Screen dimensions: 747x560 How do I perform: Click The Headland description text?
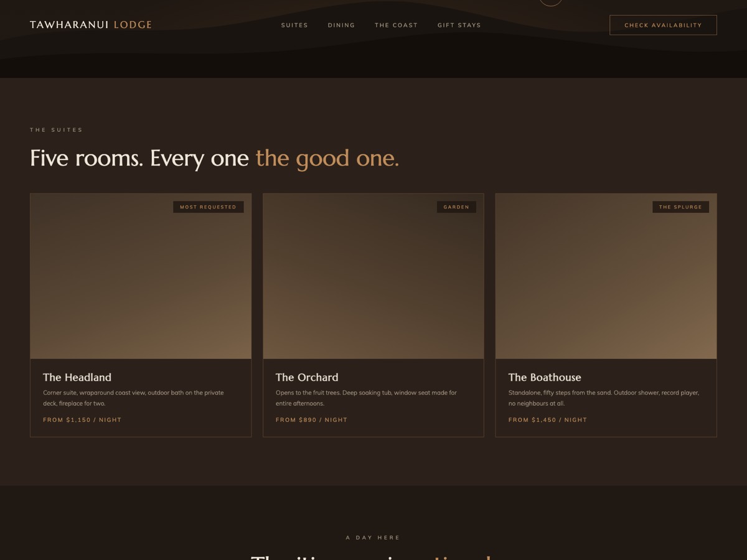(133, 398)
